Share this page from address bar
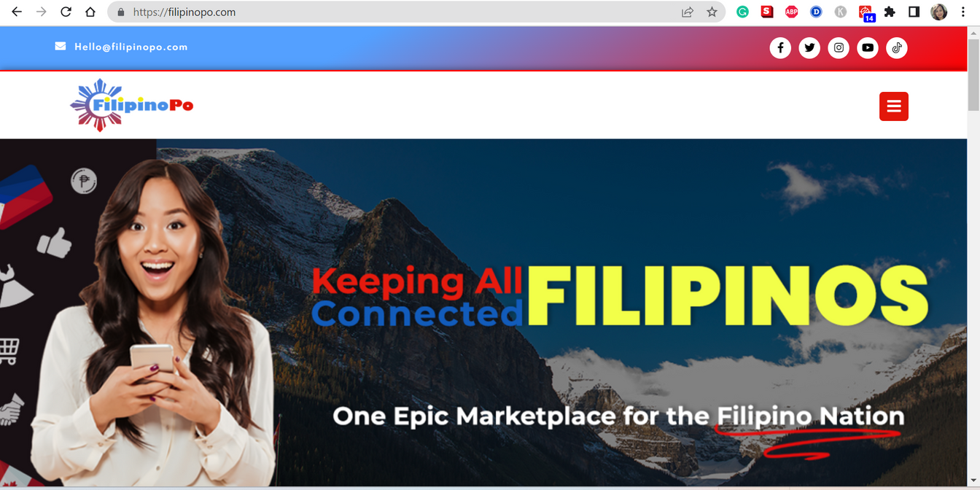The height and width of the screenshot is (490, 980). (x=688, y=12)
